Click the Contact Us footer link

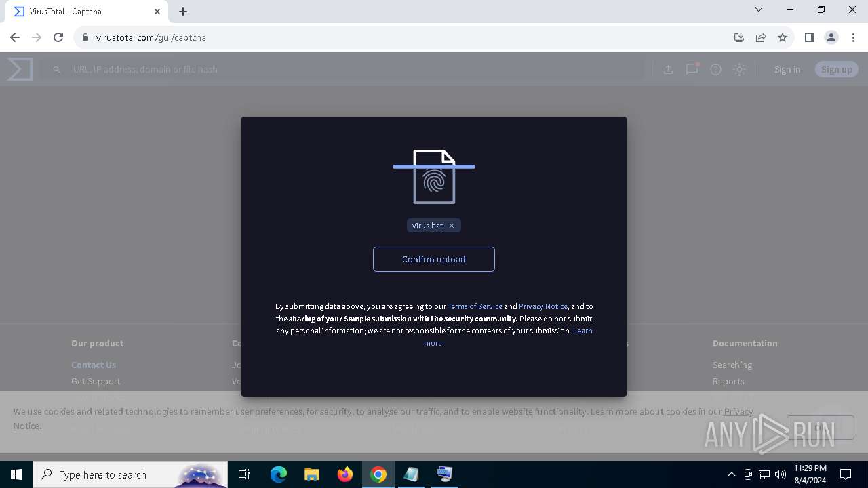[94, 365]
